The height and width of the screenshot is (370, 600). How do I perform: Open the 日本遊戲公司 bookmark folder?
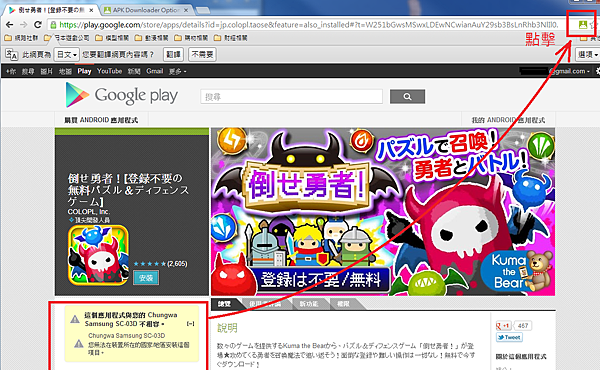67,38
